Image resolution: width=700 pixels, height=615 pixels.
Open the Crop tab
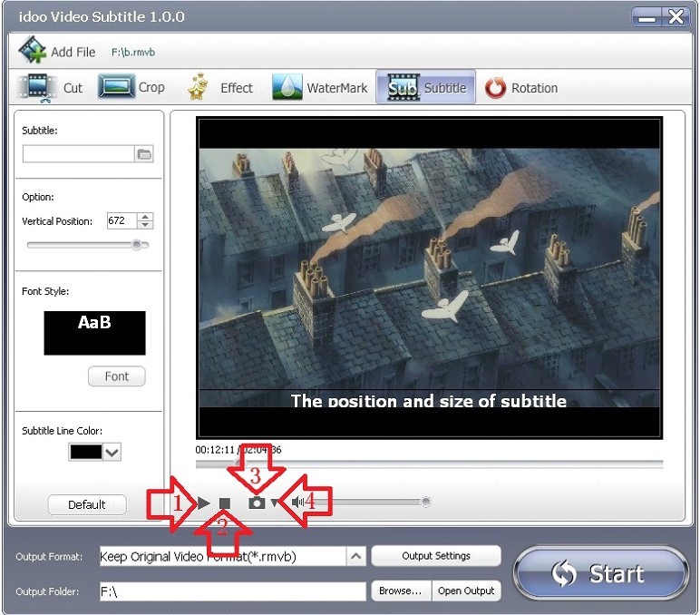coord(131,87)
